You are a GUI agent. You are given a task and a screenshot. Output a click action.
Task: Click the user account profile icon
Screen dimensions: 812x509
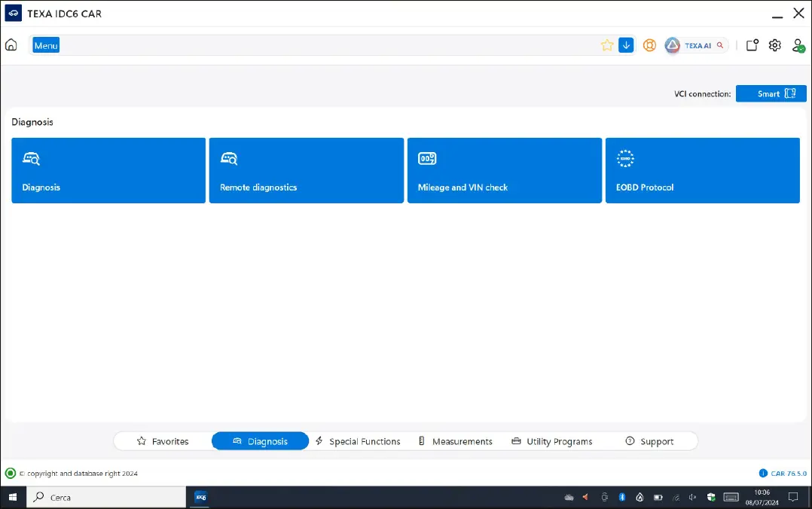tap(798, 45)
